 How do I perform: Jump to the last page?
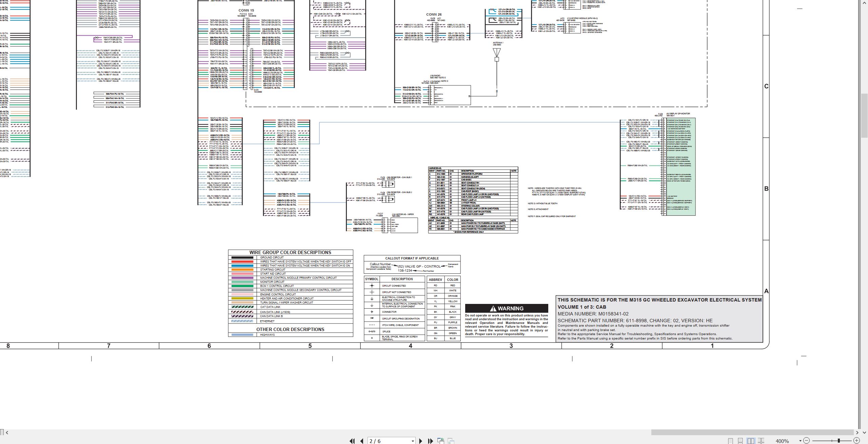430,441
